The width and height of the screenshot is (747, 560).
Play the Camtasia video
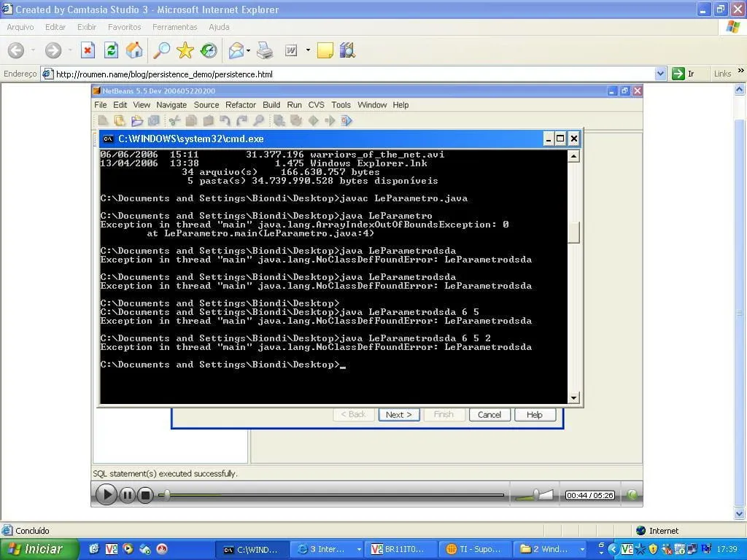tap(107, 495)
